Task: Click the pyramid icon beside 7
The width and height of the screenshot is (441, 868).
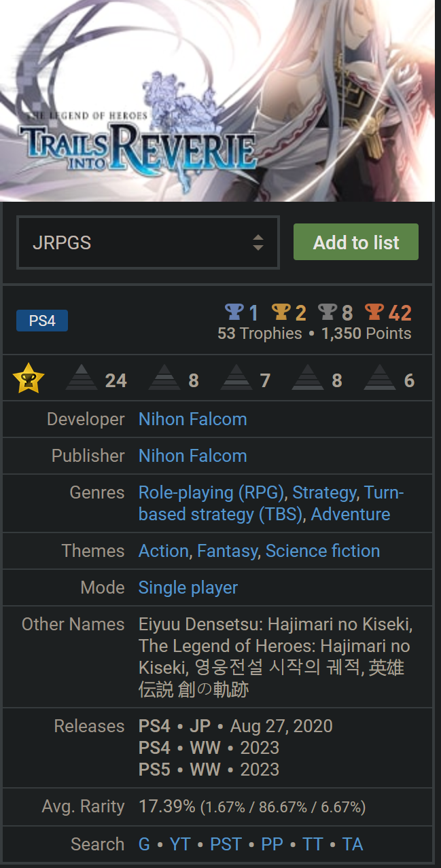Action: pos(236,378)
